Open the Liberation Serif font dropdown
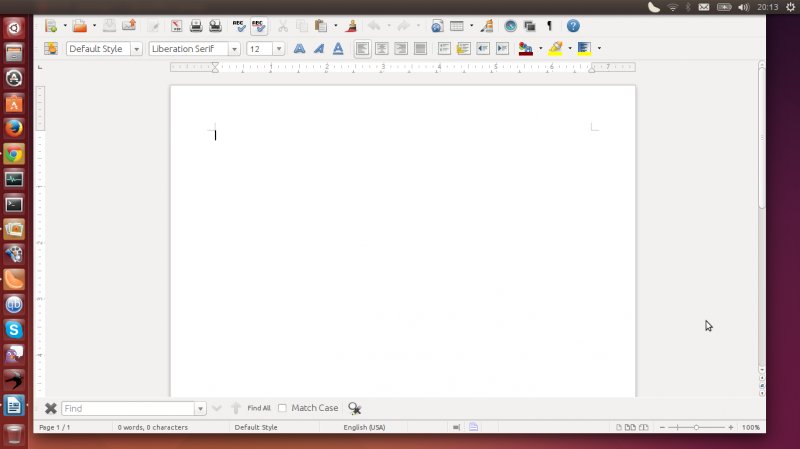800x449 pixels. tap(235, 48)
